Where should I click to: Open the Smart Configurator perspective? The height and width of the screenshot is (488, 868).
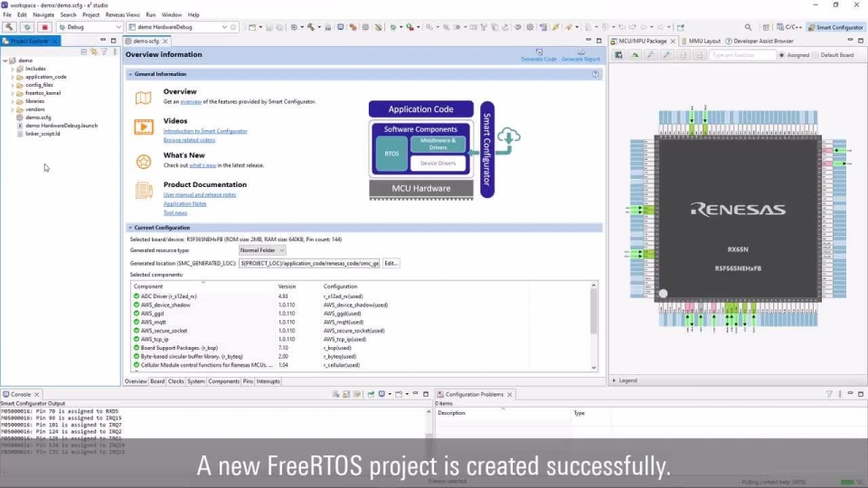[x=835, y=27]
